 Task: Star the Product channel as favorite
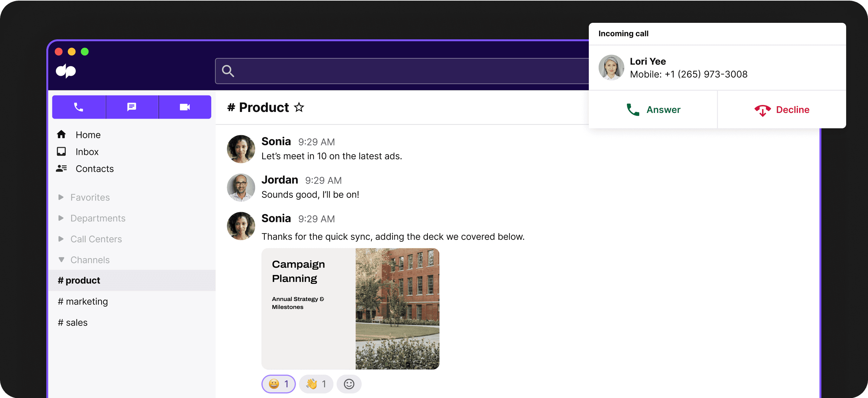coord(299,108)
